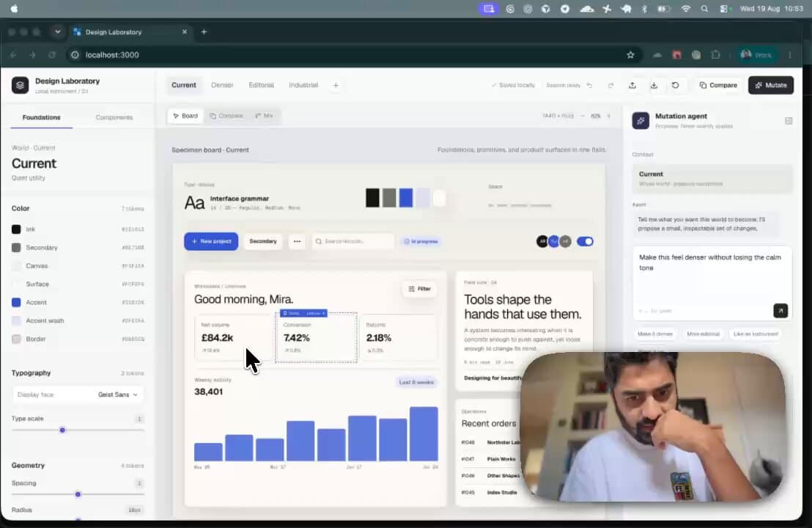Open macOS Spotlight search icon
The width and height of the screenshot is (812, 528).
click(704, 9)
